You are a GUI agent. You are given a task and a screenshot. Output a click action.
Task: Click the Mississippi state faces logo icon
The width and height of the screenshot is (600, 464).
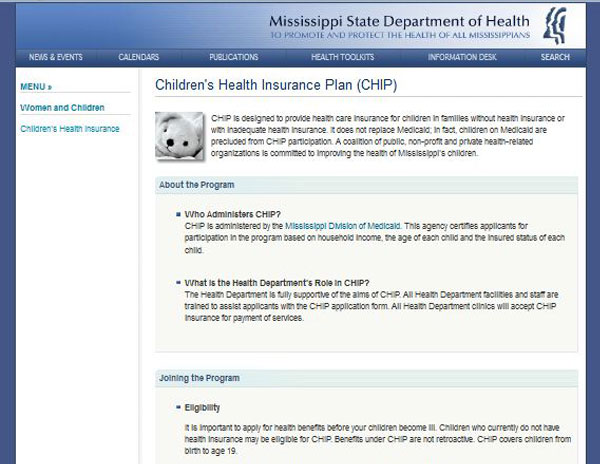tap(555, 25)
